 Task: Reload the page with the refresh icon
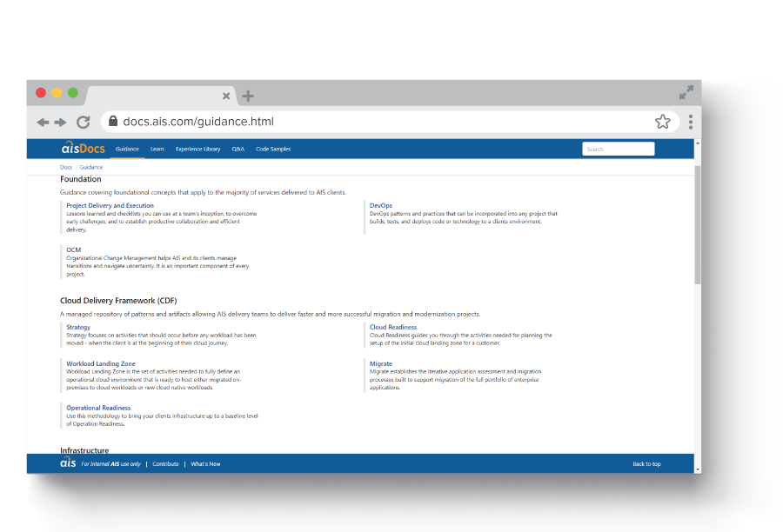(x=84, y=122)
